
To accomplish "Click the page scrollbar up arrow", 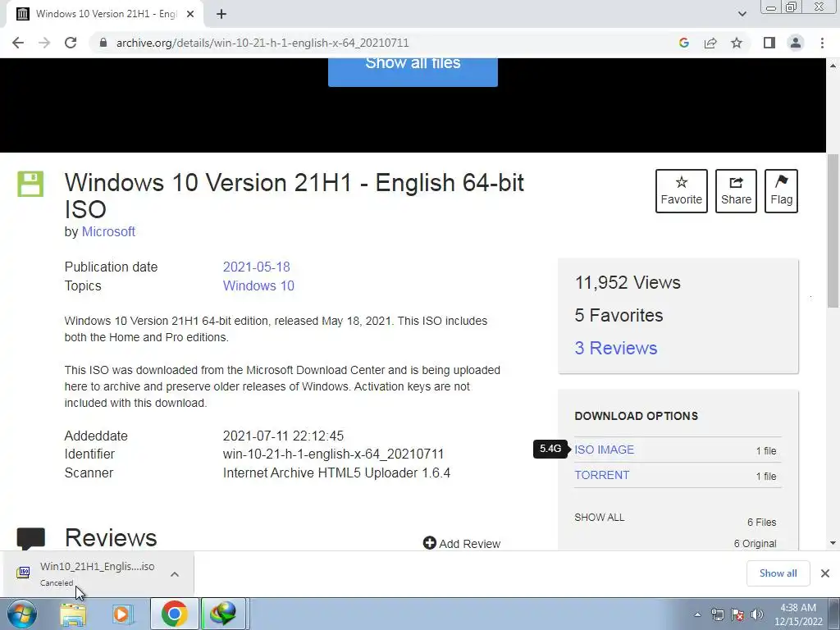I will [x=833, y=66].
